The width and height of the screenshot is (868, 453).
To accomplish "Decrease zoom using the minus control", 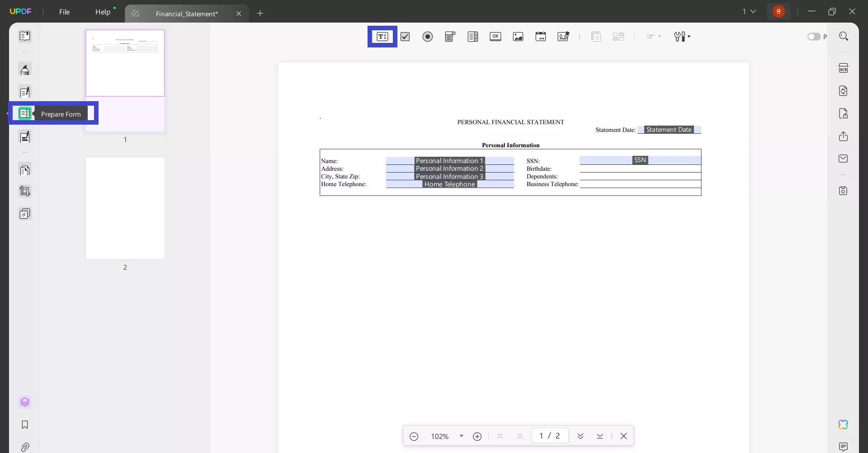I will pyautogui.click(x=414, y=436).
